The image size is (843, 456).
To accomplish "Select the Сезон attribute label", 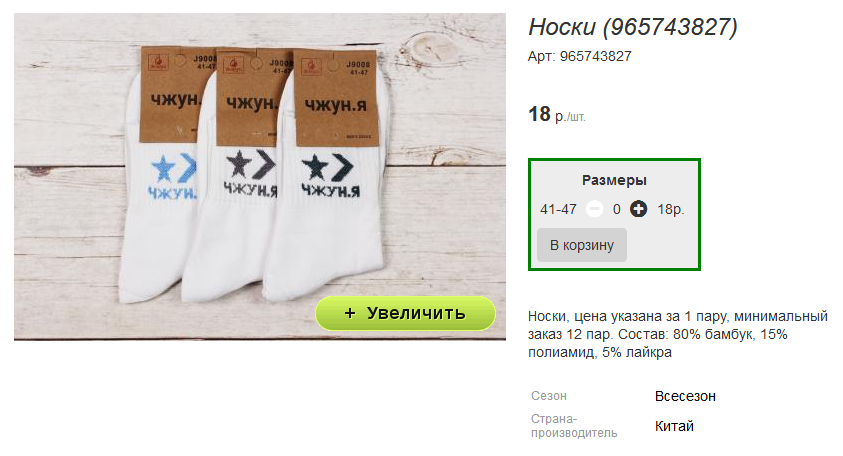I will pyautogui.click(x=549, y=396).
